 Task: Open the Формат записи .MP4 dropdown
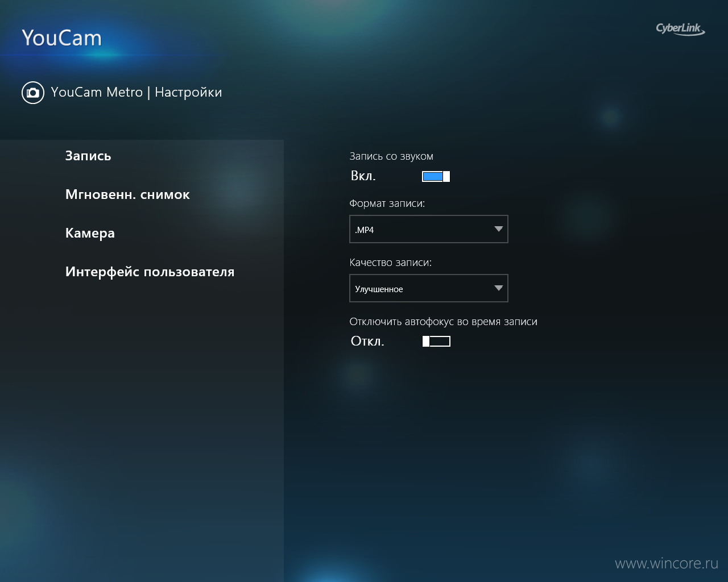(x=428, y=229)
